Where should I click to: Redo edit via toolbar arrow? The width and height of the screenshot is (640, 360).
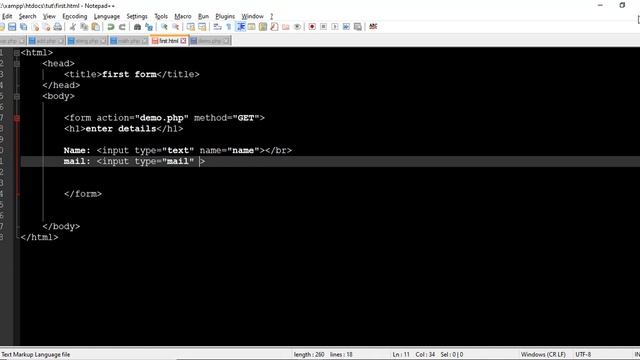122,27
